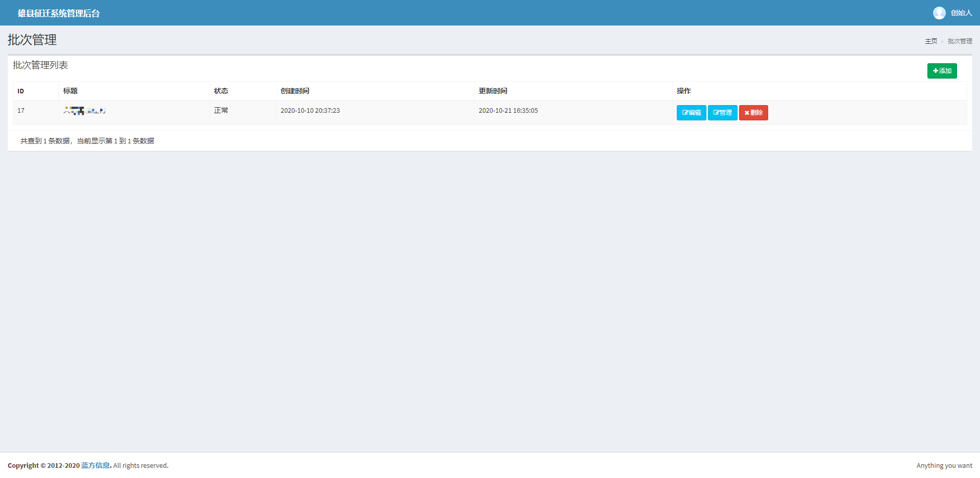Click the ID column header

[21, 91]
